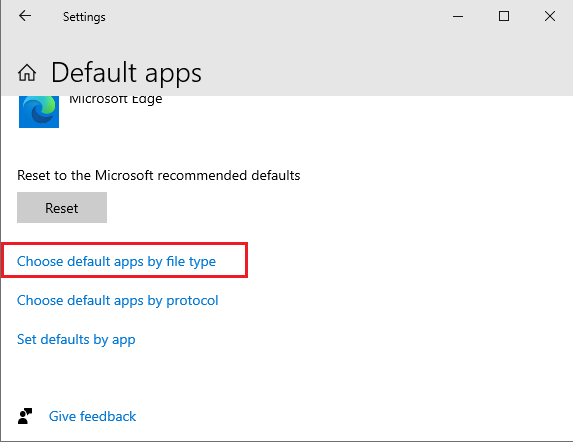Click the Give feedback person icon

click(x=25, y=416)
